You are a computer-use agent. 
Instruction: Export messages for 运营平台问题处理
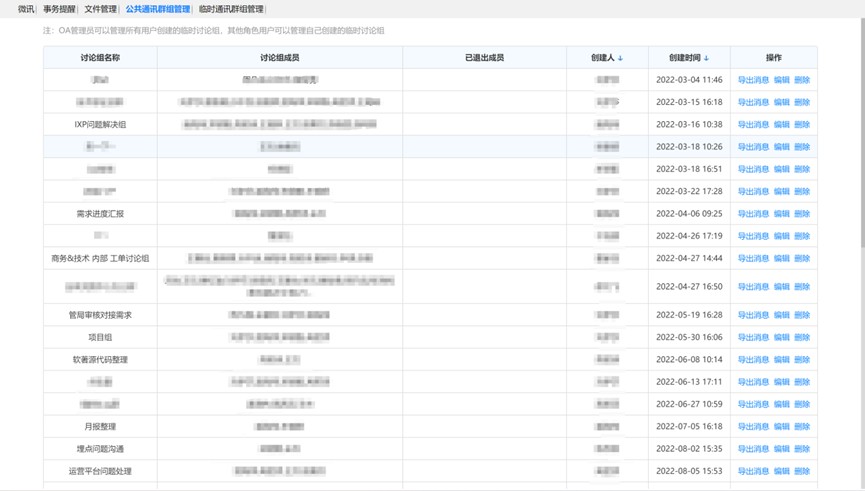point(753,471)
